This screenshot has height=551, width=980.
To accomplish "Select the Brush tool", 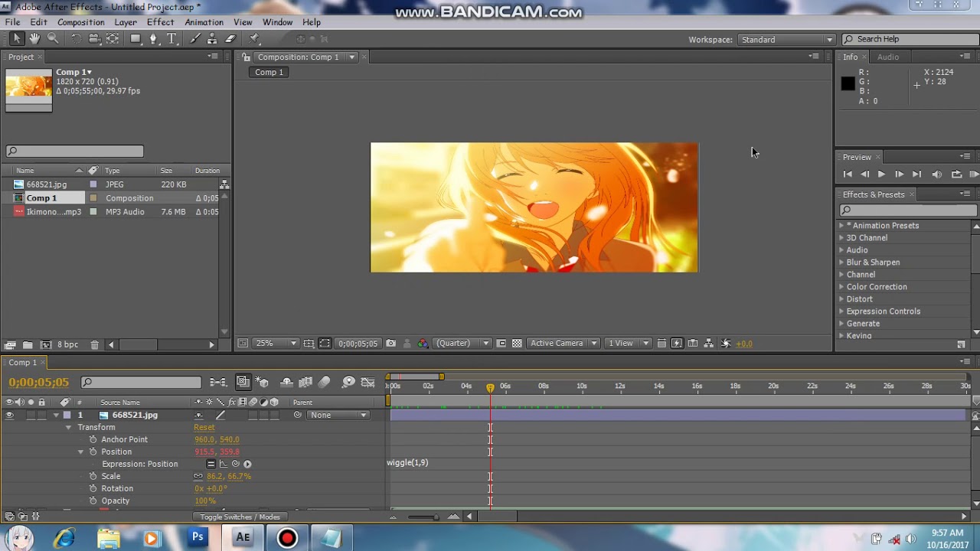I will pyautogui.click(x=195, y=39).
